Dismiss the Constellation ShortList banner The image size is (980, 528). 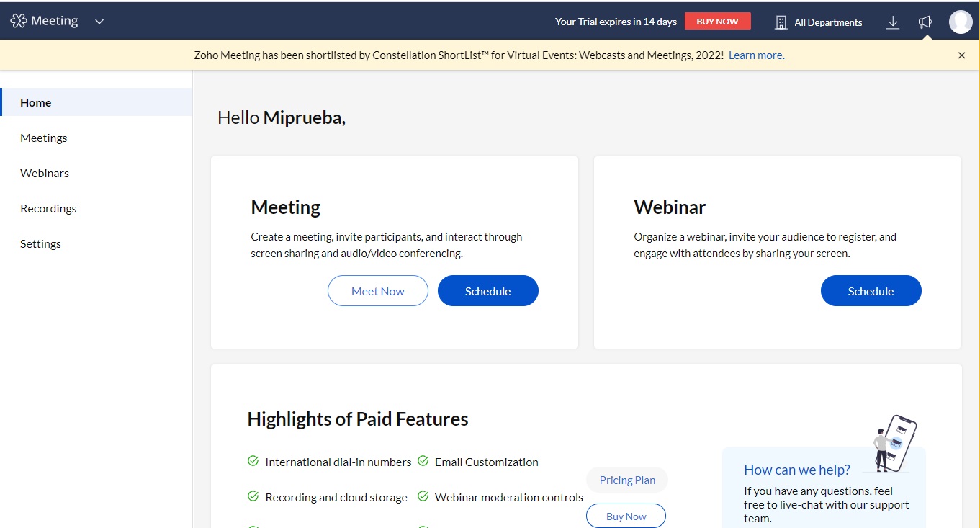click(x=961, y=55)
